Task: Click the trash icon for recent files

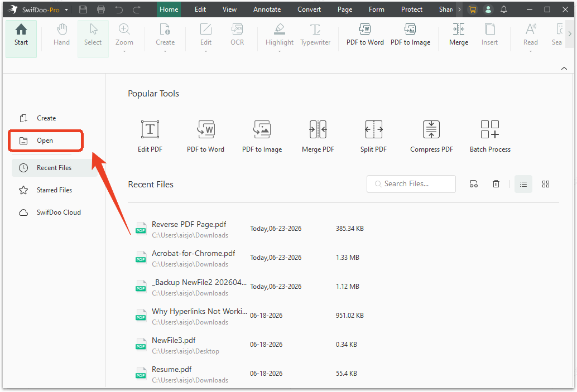Action: 496,184
